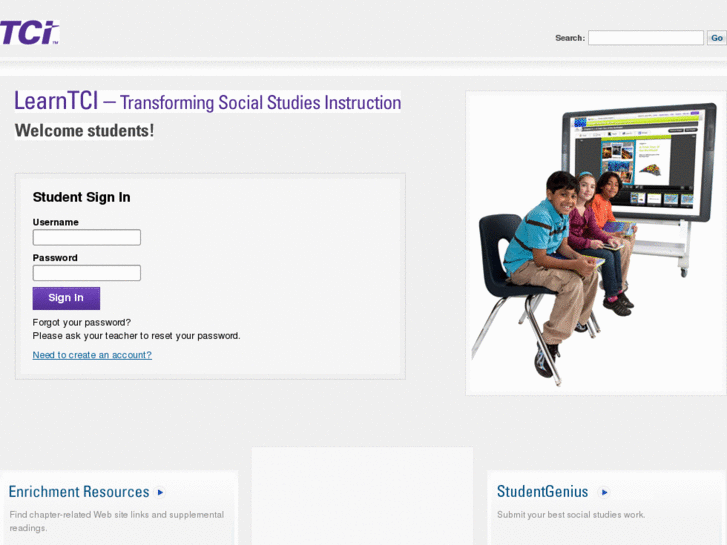Click the students with whiteboard image
Image resolution: width=727 pixels, height=545 pixels.
pyautogui.click(x=596, y=243)
